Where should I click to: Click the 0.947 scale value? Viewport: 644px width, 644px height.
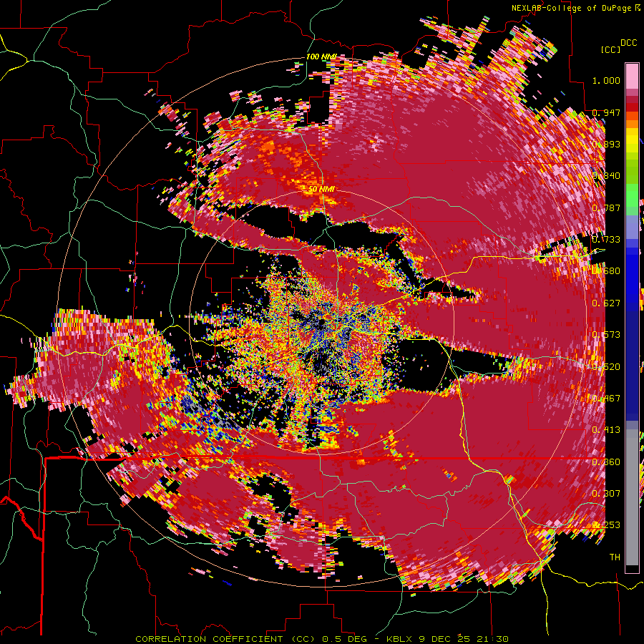click(x=606, y=112)
